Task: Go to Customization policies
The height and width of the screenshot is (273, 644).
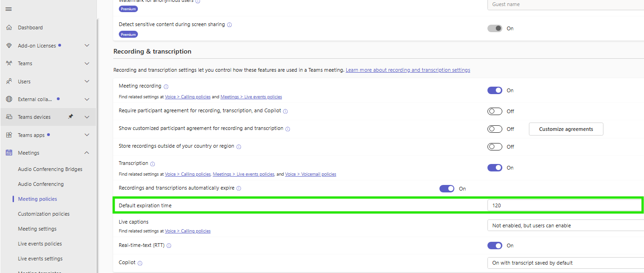Action: click(44, 214)
